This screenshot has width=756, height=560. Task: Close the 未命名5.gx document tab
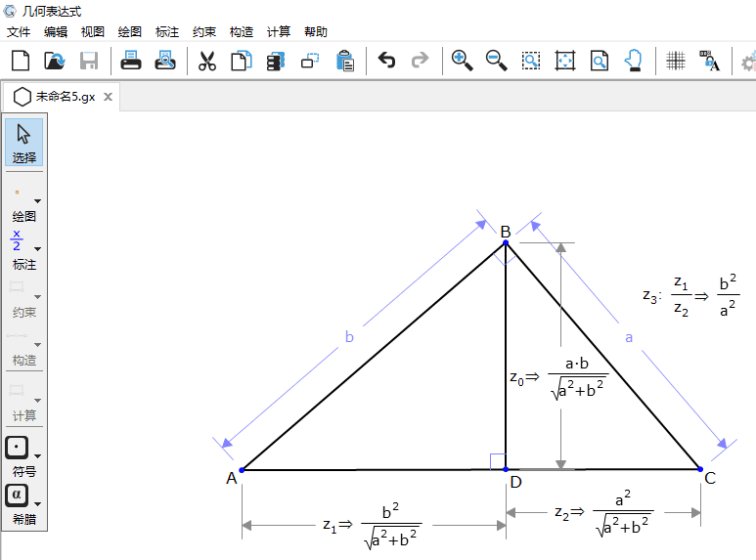pos(108,97)
